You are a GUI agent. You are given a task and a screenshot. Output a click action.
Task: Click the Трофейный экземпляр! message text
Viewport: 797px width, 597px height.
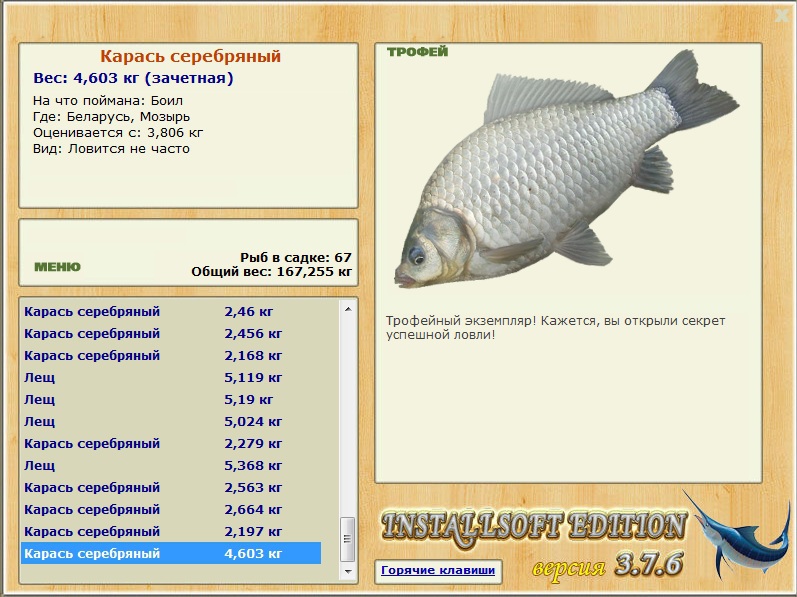555,328
